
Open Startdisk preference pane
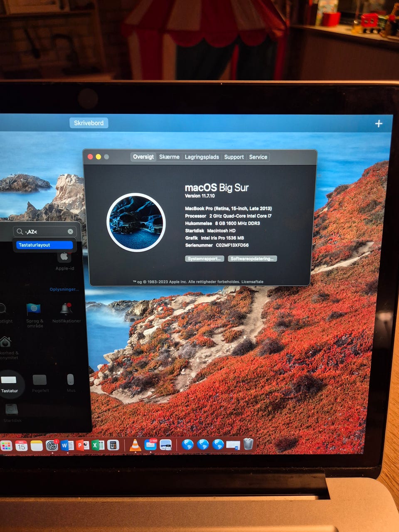tap(12, 413)
